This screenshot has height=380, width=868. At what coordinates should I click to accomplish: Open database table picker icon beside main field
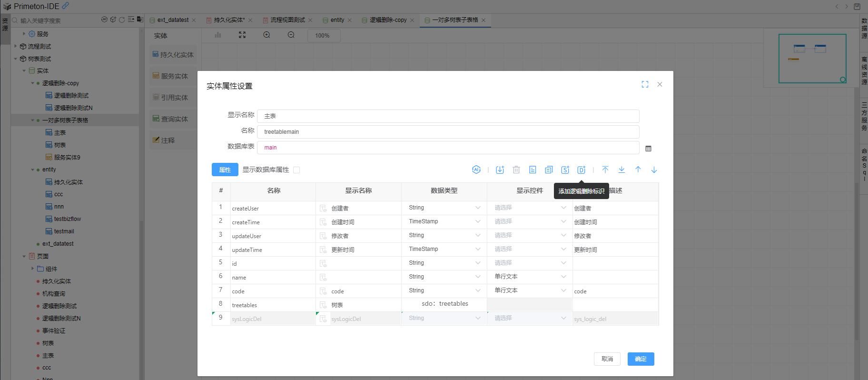coord(648,149)
